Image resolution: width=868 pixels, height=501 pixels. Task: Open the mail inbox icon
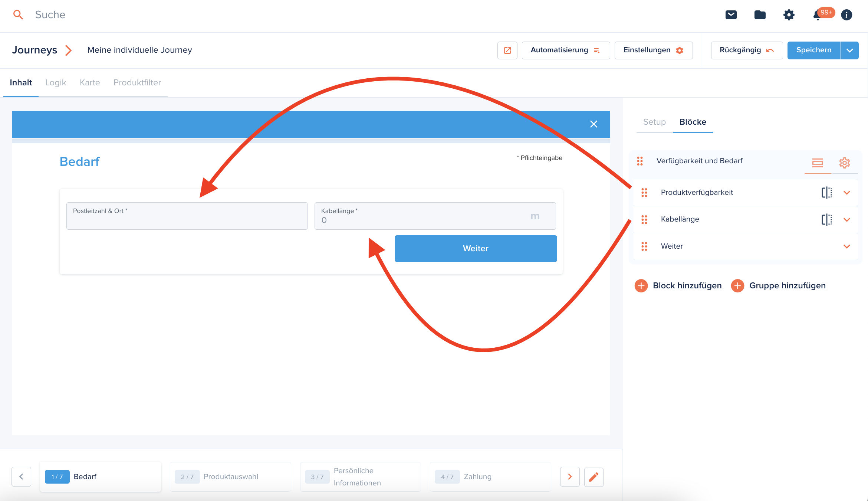[x=731, y=15]
